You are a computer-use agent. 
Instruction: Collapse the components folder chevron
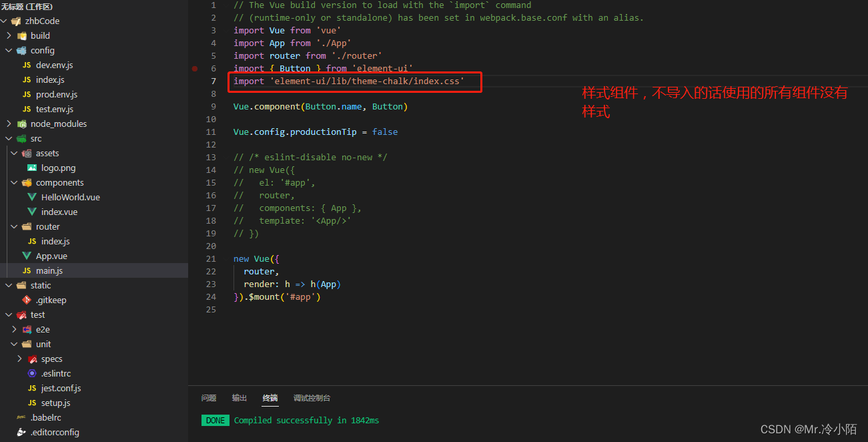(x=15, y=182)
